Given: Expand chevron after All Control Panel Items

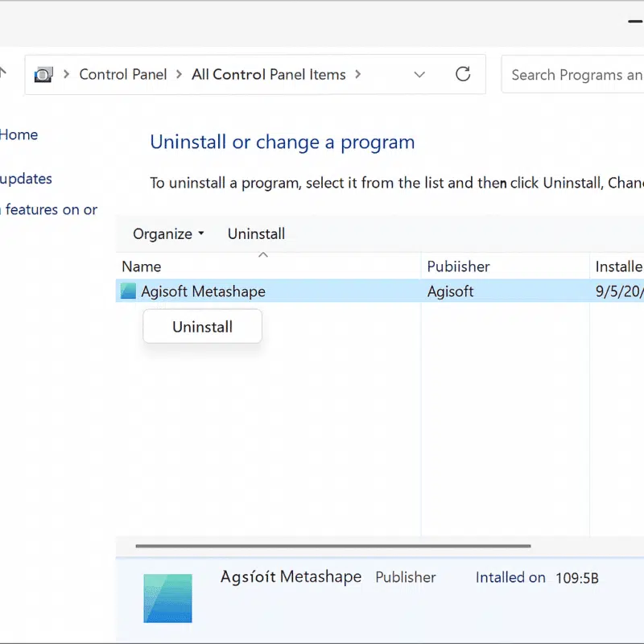Looking at the screenshot, I should point(357,75).
